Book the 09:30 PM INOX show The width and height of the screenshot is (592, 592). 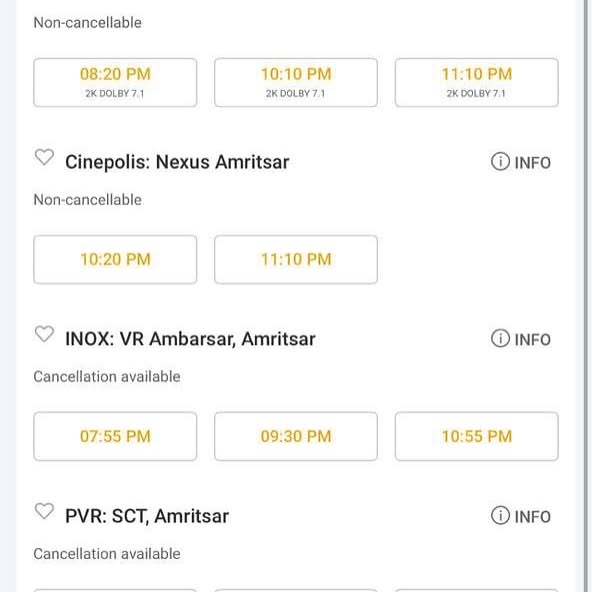[x=296, y=436]
